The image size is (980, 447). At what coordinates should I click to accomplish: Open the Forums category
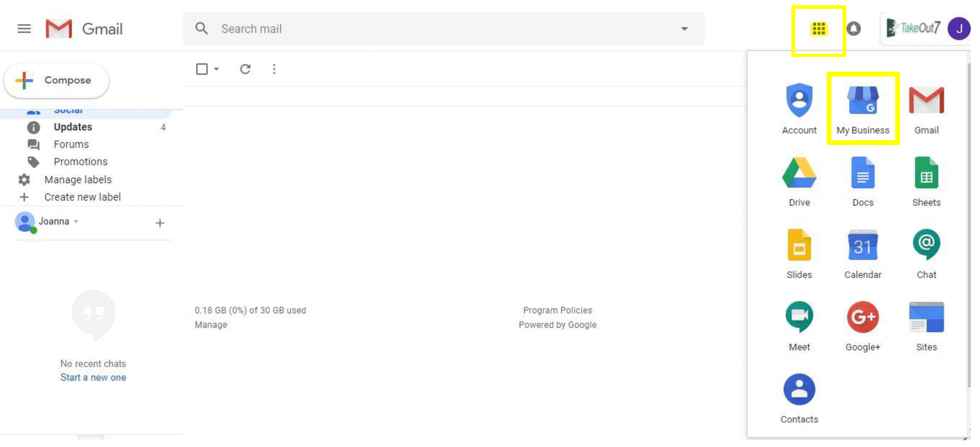point(71,144)
